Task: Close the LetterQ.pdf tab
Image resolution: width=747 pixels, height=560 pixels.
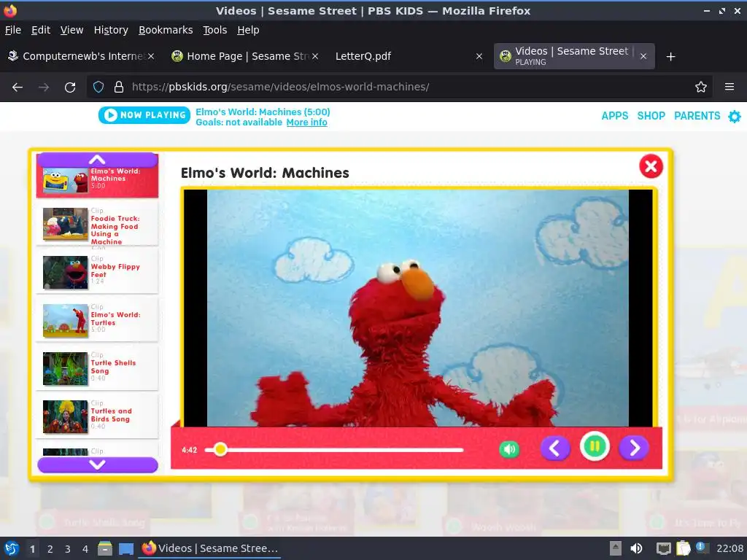Action: [479, 56]
